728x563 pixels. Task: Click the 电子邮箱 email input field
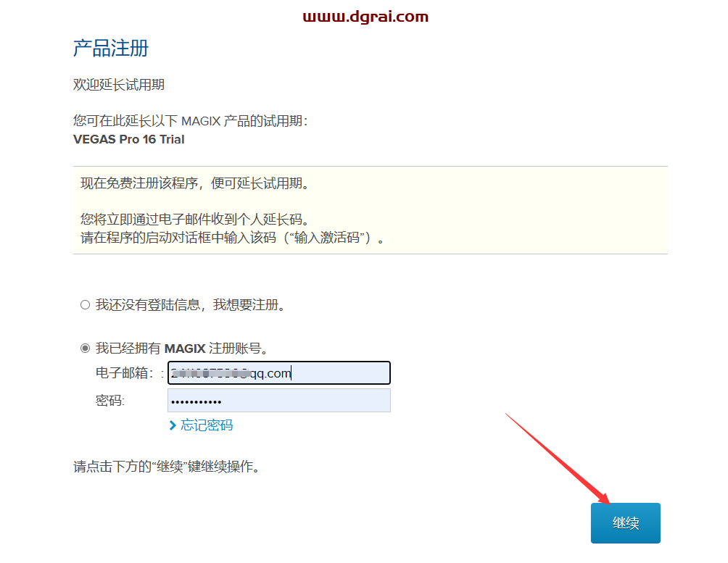[278, 372]
